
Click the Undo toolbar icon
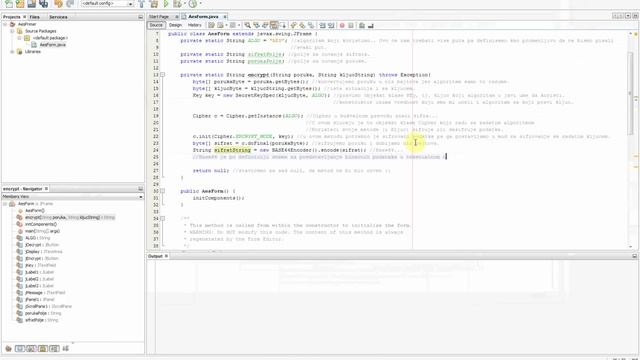58,4
